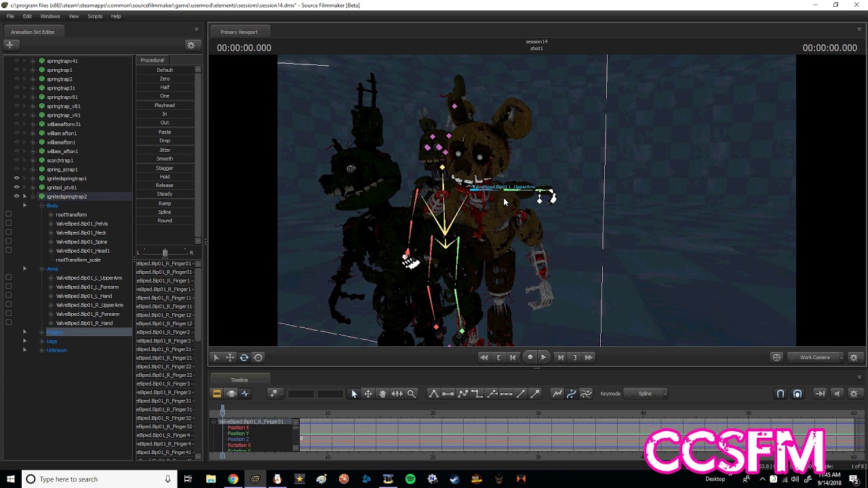Select the viewport move manipulator tool
Image resolution: width=868 pixels, height=488 pixels.
(x=230, y=357)
